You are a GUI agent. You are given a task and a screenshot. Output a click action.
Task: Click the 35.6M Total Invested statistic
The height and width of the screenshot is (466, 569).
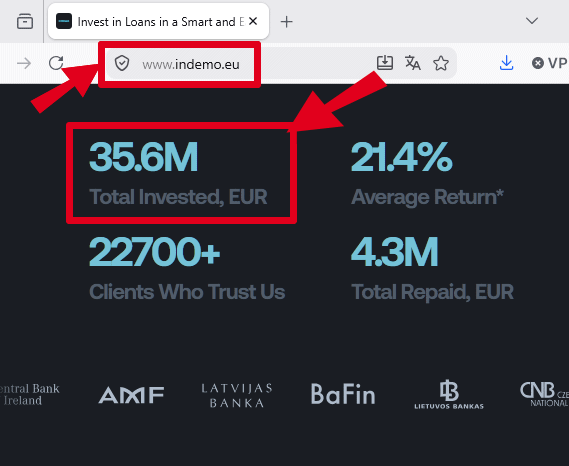point(178,173)
